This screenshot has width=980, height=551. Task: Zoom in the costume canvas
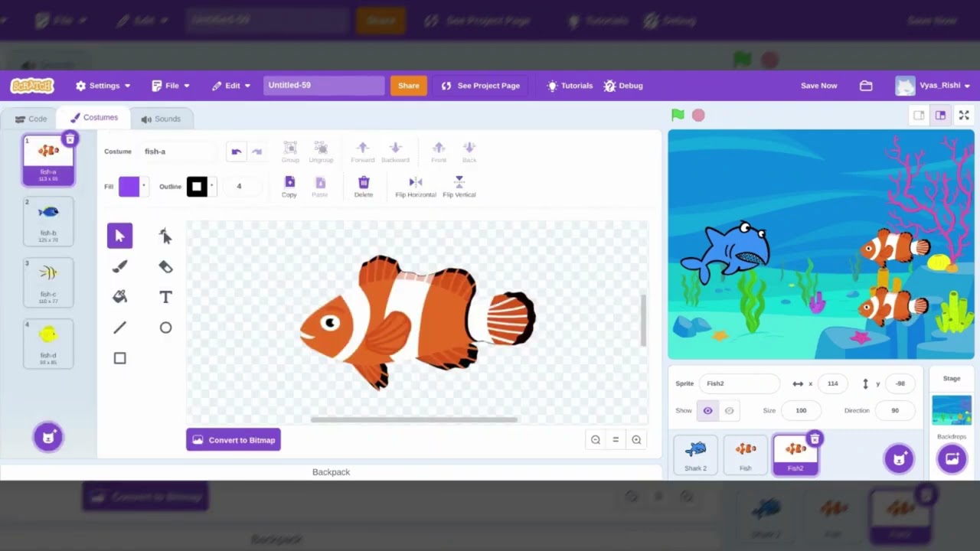(x=636, y=439)
